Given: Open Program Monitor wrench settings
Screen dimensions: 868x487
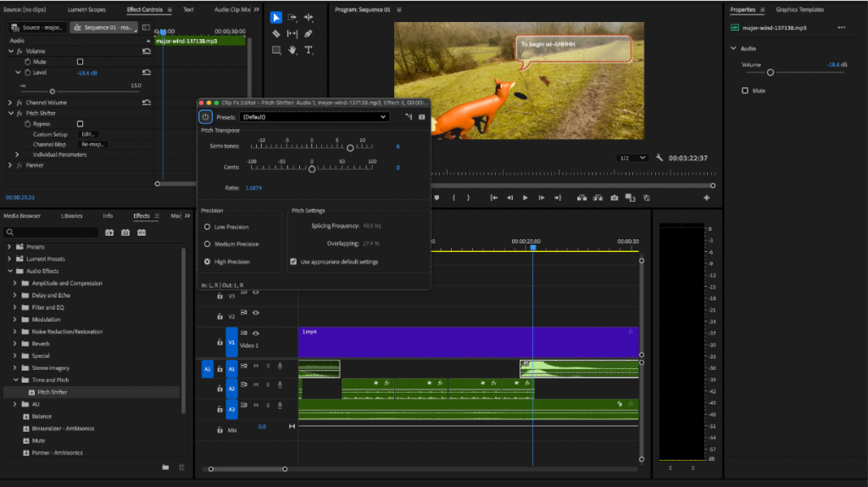Looking at the screenshot, I should click(x=659, y=158).
